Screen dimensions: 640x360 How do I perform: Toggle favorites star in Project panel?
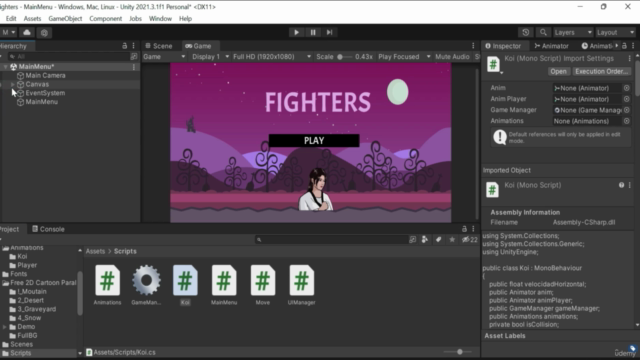pyautogui.click(x=452, y=240)
